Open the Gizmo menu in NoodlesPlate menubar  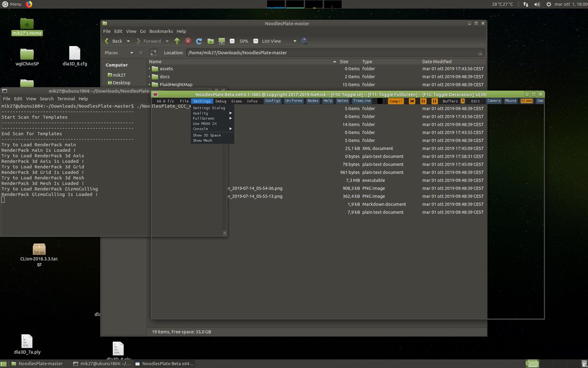(237, 101)
